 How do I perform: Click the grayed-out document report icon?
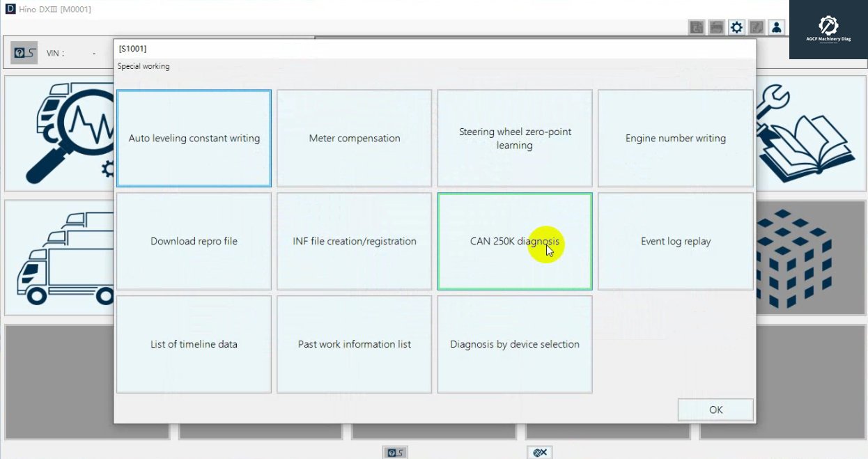[x=697, y=27]
